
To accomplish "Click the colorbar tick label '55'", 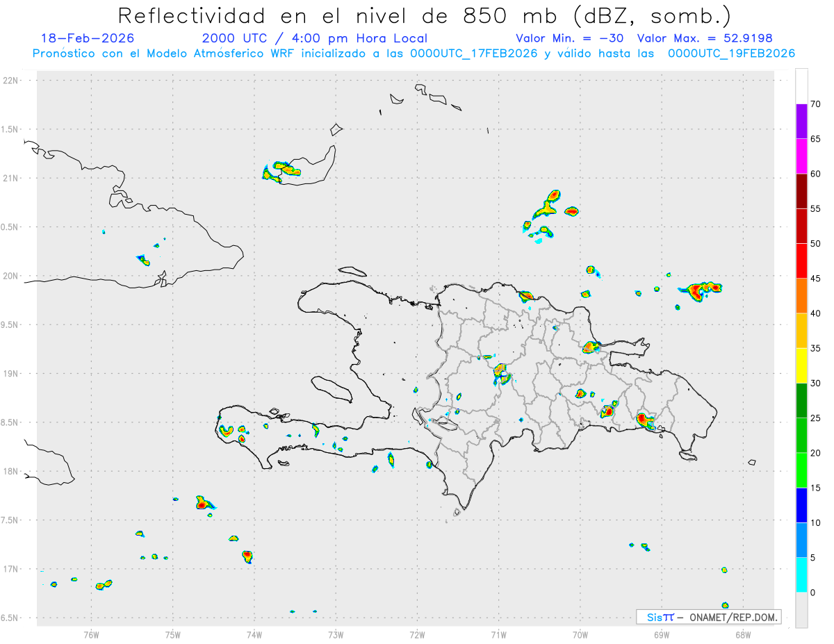I will 817,208.
